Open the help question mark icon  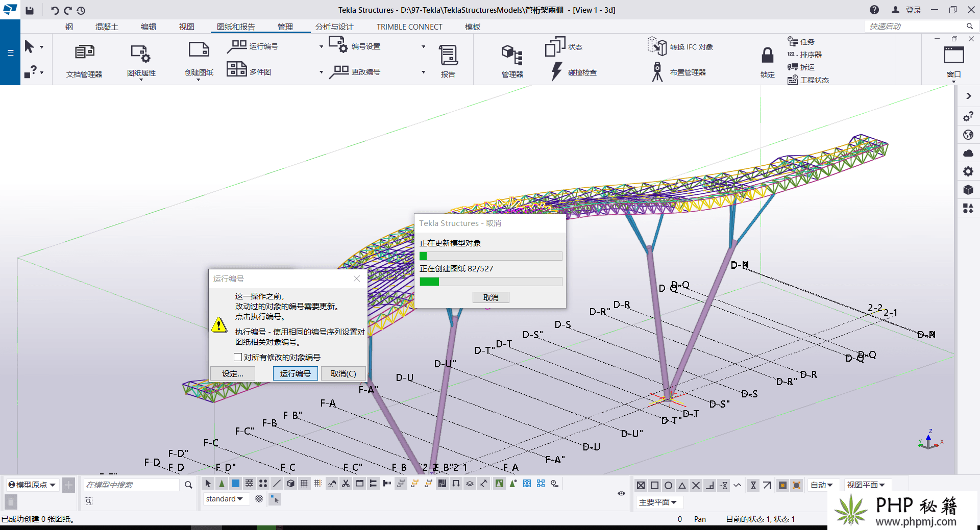coord(874,10)
